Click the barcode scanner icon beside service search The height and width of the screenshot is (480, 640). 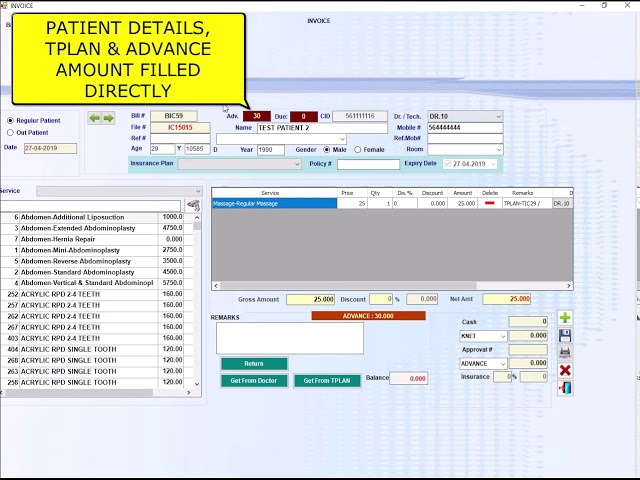pyautogui.click(x=193, y=205)
